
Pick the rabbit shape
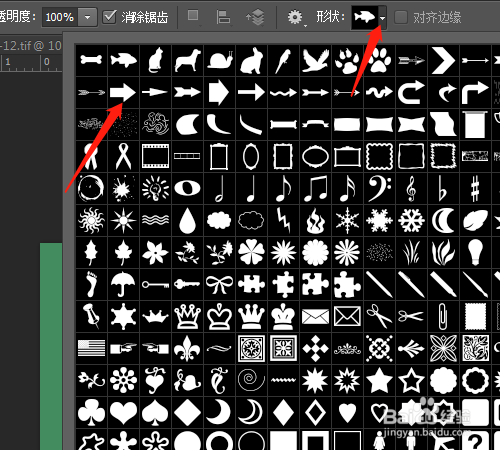251,60
